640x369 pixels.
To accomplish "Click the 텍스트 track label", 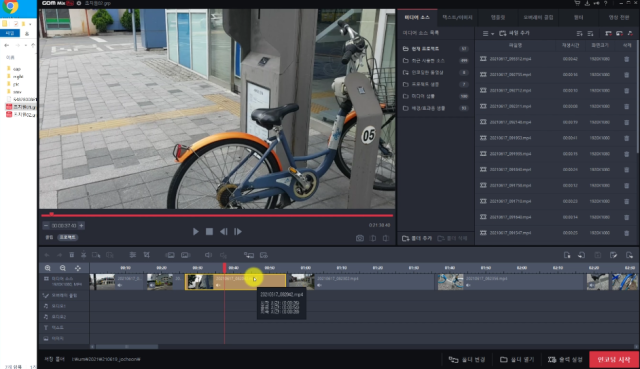I will 58,327.
